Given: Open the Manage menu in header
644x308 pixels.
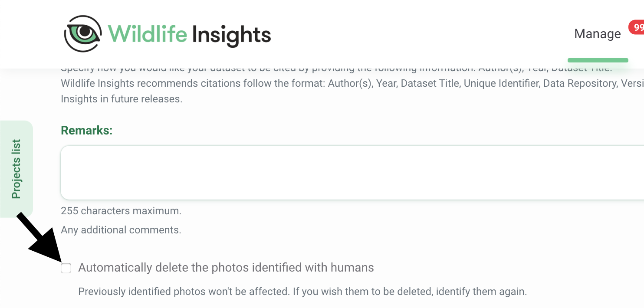Looking at the screenshot, I should click(x=598, y=34).
